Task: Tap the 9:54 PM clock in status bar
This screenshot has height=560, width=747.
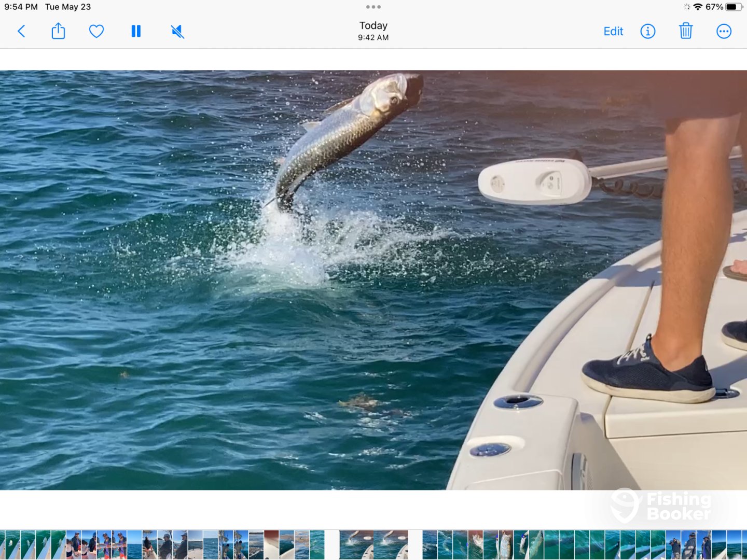Action: click(21, 7)
